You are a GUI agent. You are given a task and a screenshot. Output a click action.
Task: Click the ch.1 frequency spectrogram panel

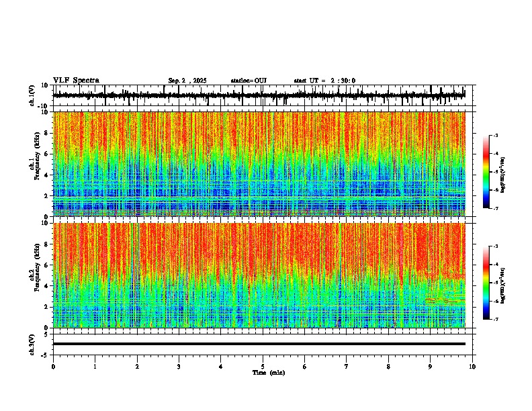(x=259, y=164)
